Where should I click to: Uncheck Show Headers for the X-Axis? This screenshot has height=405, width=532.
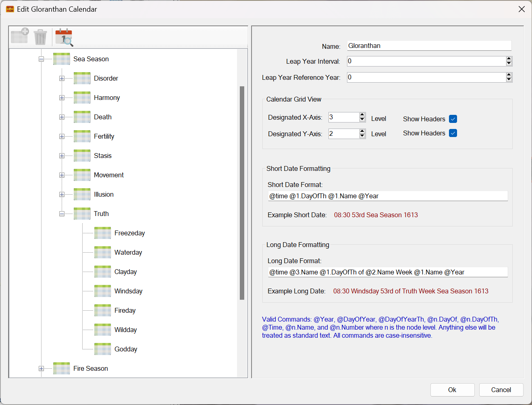(453, 119)
